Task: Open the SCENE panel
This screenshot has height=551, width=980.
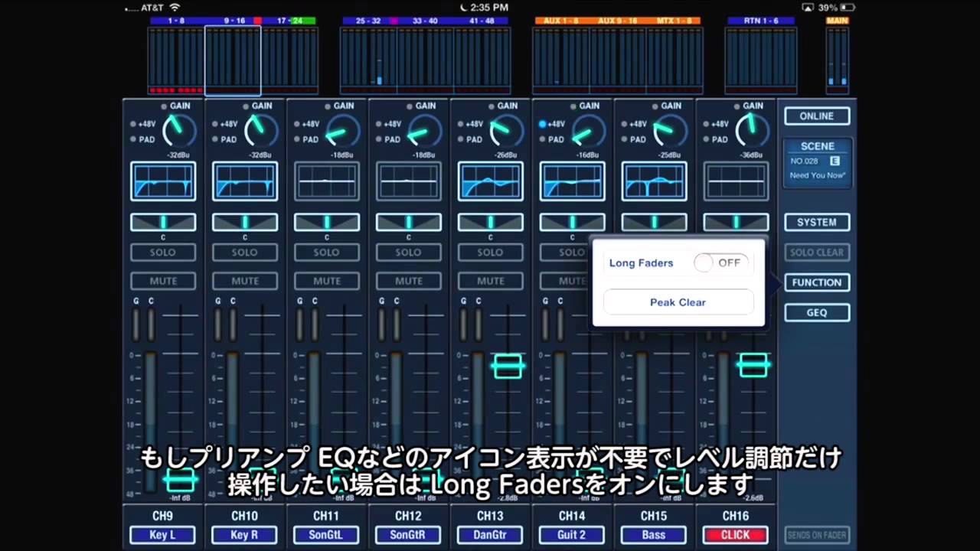Action: pos(817,163)
